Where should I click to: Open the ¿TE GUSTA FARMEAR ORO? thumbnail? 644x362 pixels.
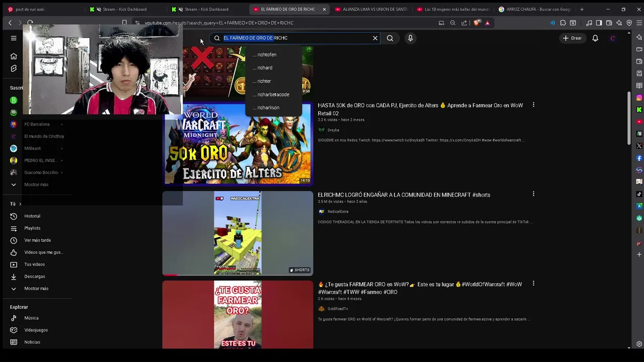[237, 314]
